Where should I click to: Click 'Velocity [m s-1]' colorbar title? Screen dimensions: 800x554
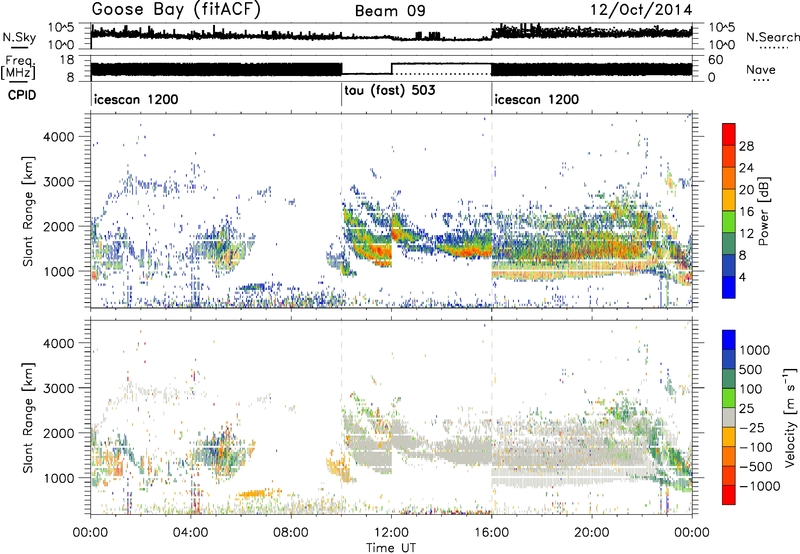790,418
